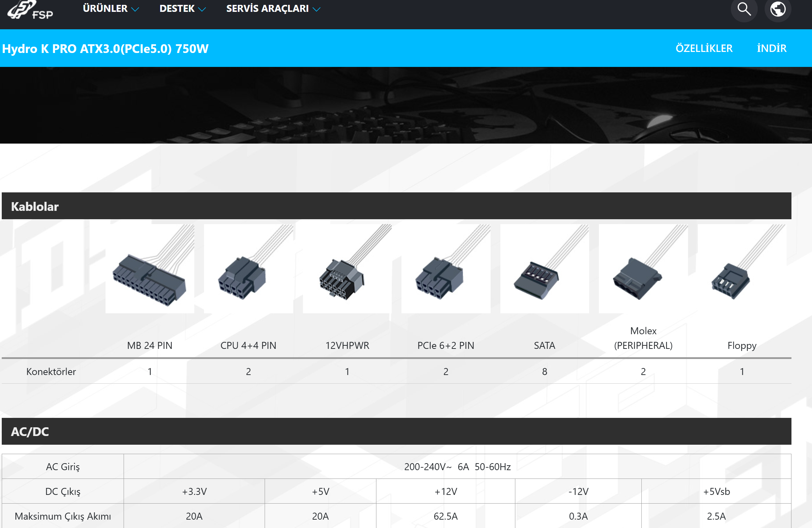Click the Maksimum Çıkış Akımı label
This screenshot has height=528, width=812.
point(63,516)
